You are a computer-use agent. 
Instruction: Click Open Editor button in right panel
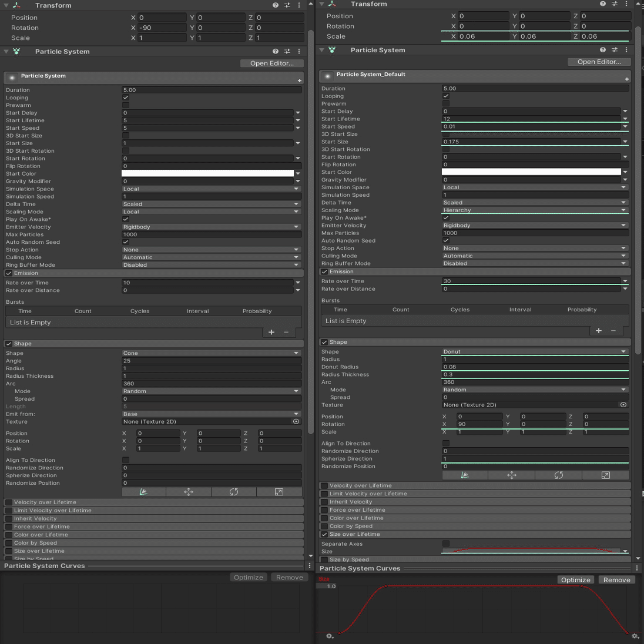click(599, 62)
